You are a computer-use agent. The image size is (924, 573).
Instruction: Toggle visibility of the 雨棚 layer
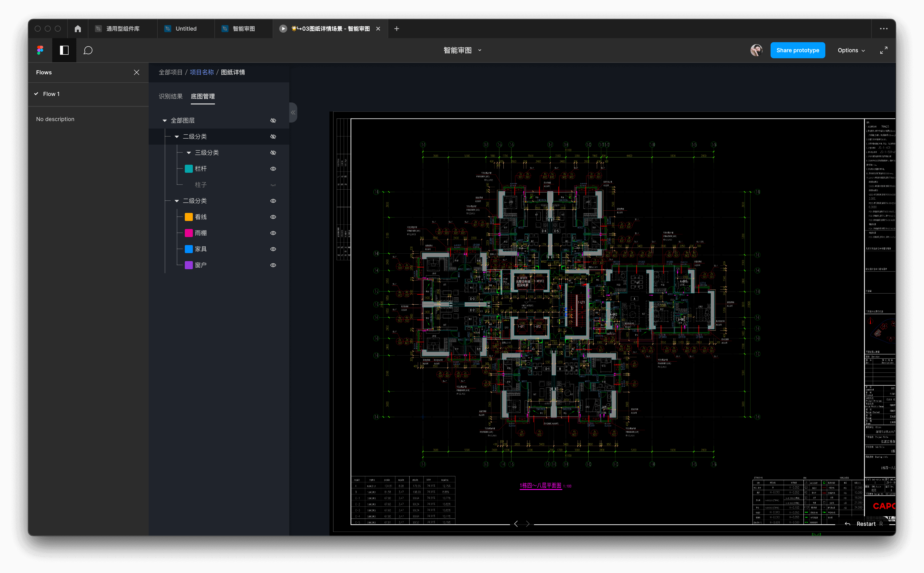(x=273, y=233)
